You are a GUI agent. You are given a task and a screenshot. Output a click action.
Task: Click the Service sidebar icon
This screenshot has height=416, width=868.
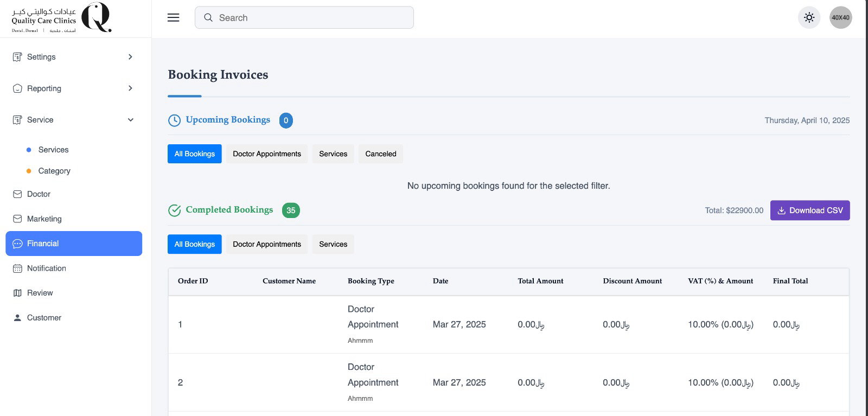pos(17,120)
